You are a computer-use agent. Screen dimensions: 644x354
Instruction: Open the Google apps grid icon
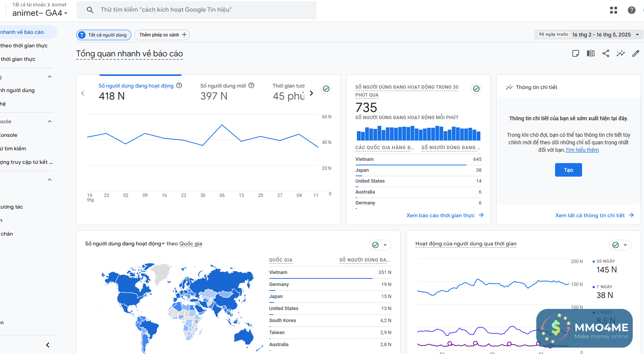click(x=614, y=10)
